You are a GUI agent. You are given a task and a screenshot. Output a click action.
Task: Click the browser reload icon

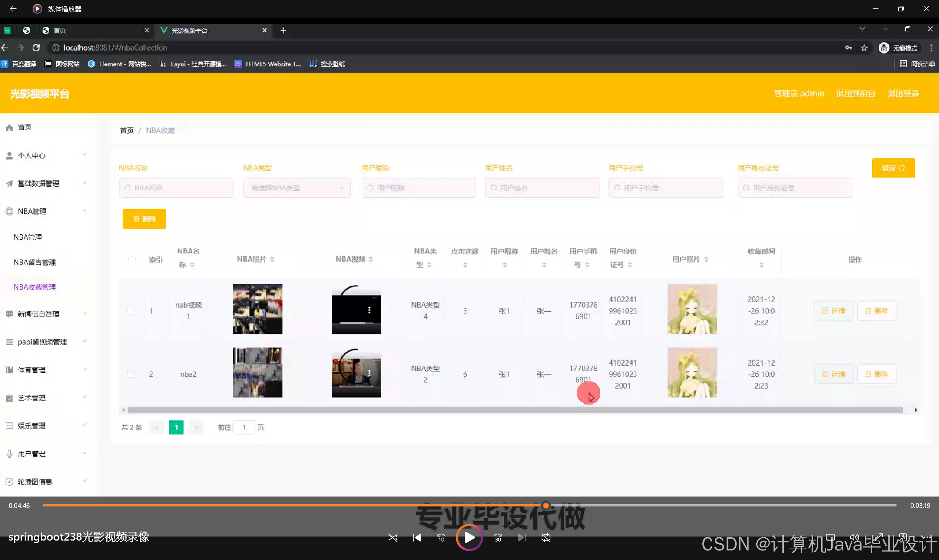[36, 48]
